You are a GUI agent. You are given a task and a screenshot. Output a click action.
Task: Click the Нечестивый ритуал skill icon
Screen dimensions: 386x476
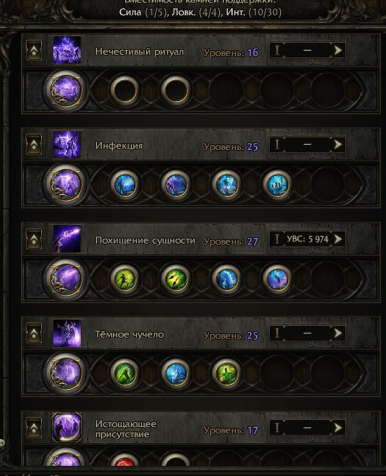coord(67,50)
